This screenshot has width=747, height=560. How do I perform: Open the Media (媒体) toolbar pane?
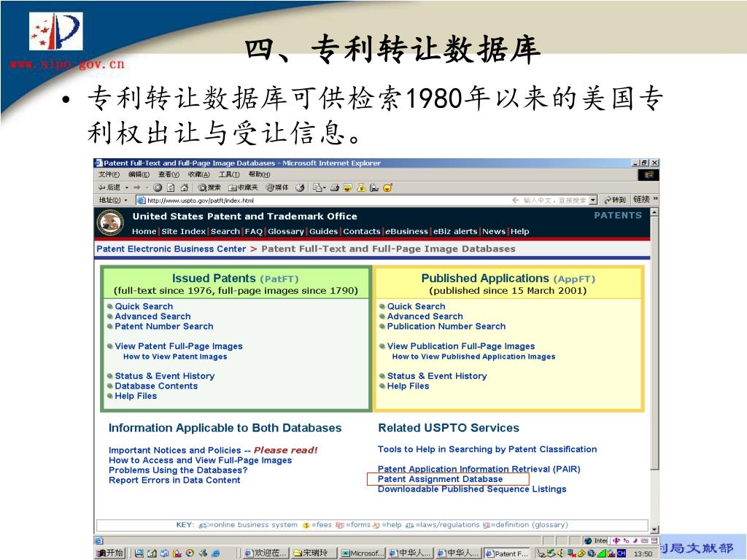click(277, 187)
